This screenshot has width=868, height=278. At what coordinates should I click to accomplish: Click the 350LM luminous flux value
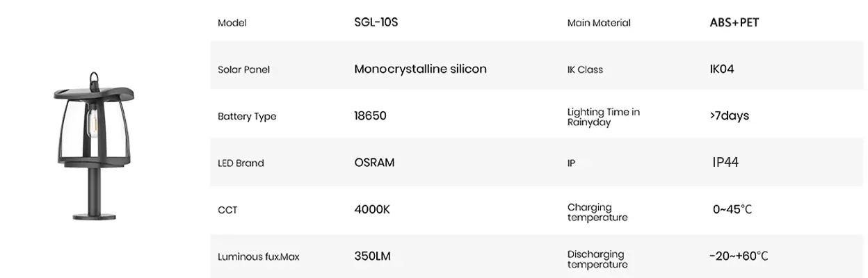point(372,256)
